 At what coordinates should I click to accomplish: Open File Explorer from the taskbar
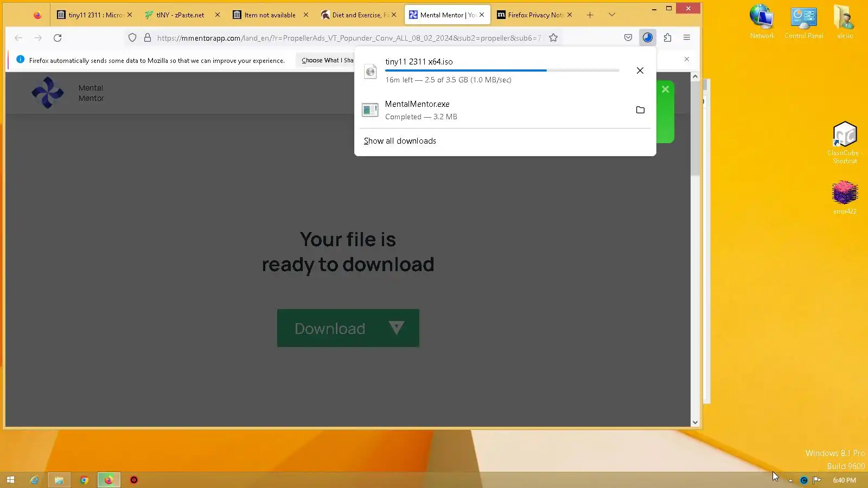[x=59, y=480]
